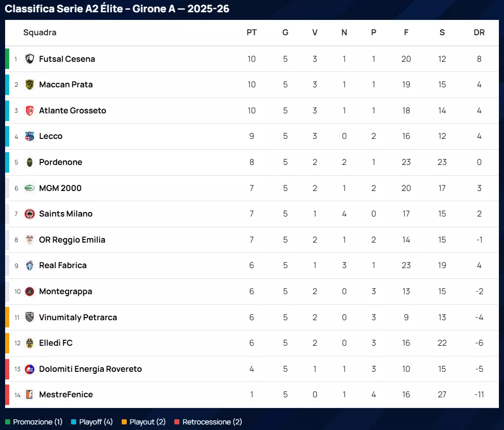This screenshot has height=430, width=504.
Task: Open the Elledì FC team name
Action: tap(56, 343)
